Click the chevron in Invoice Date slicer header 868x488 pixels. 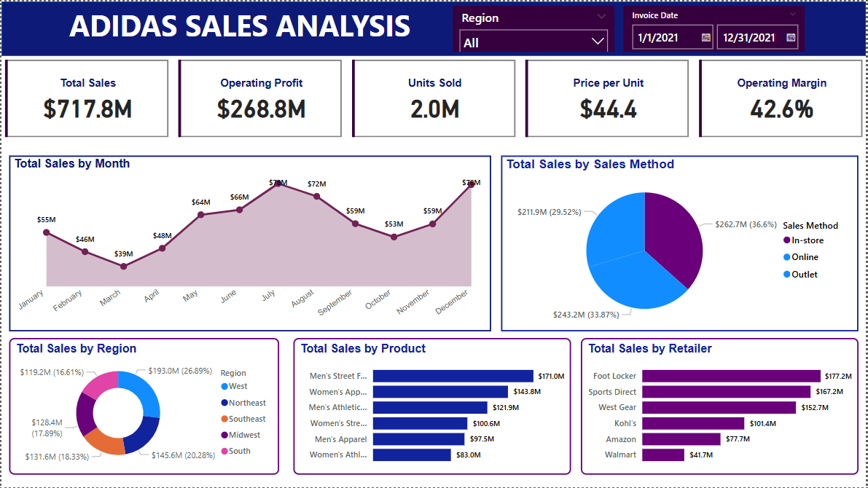tap(792, 14)
